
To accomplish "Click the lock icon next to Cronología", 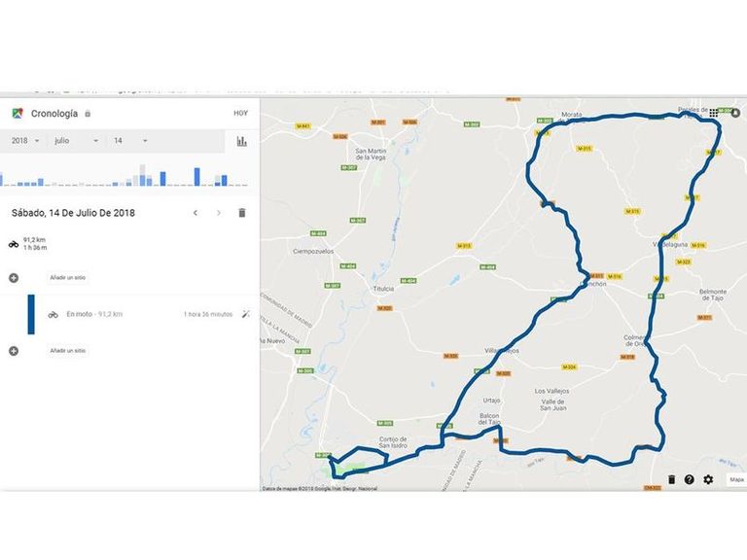I will pyautogui.click(x=88, y=114).
